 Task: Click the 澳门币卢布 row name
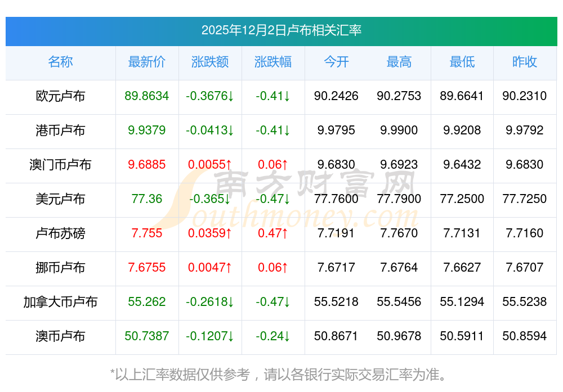(x=60, y=165)
